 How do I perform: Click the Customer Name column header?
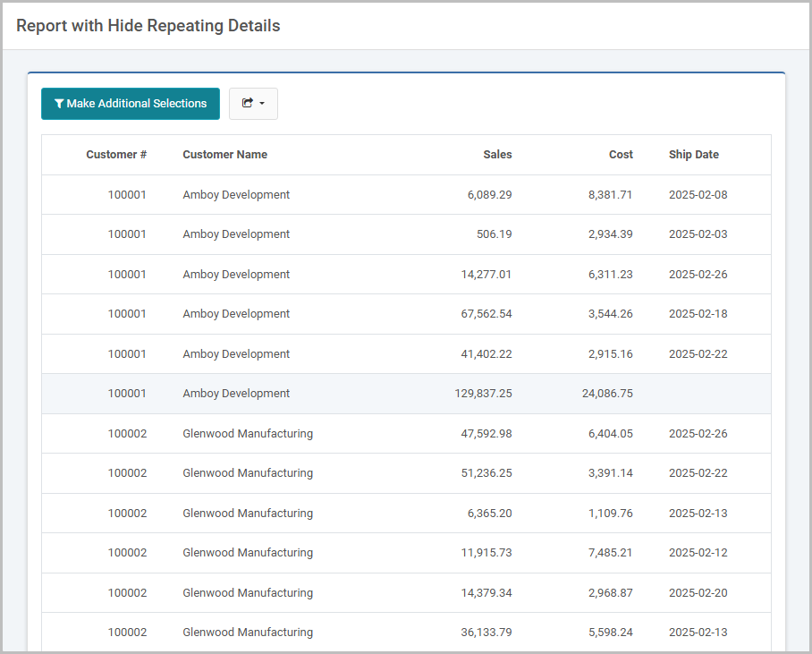pos(224,155)
